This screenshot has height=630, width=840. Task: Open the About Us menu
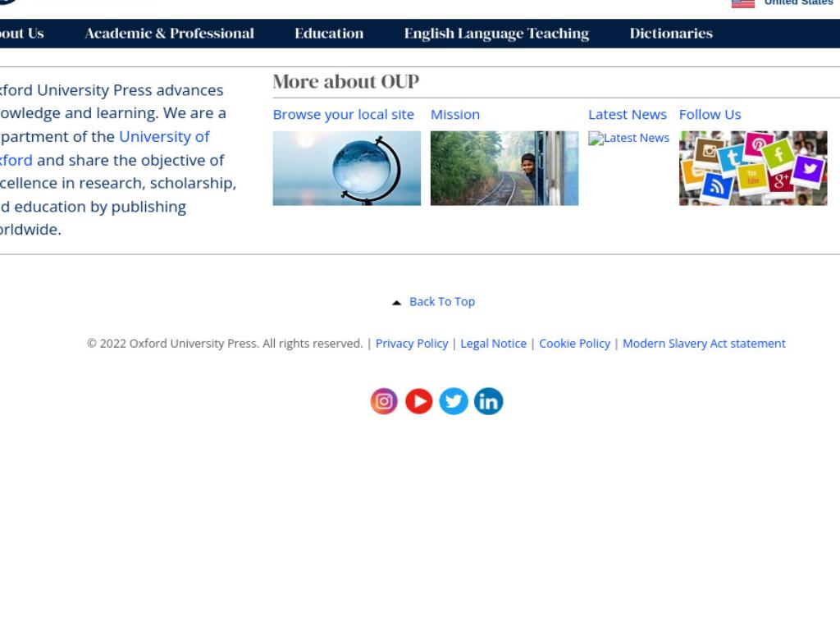pyautogui.click(x=21, y=33)
